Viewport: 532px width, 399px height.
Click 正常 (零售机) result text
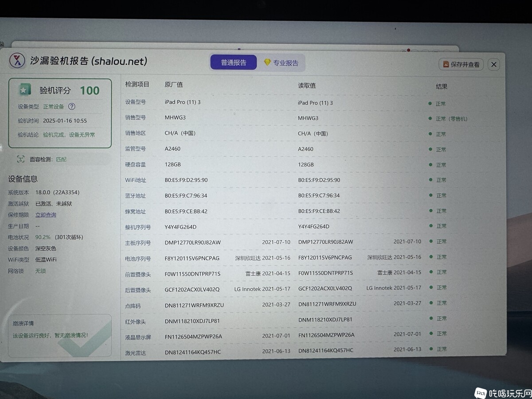pos(451,119)
